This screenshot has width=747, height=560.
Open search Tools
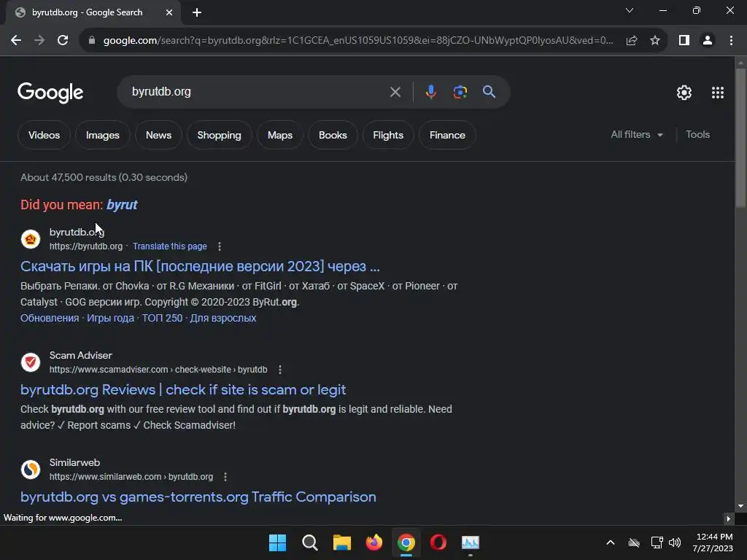(x=697, y=135)
